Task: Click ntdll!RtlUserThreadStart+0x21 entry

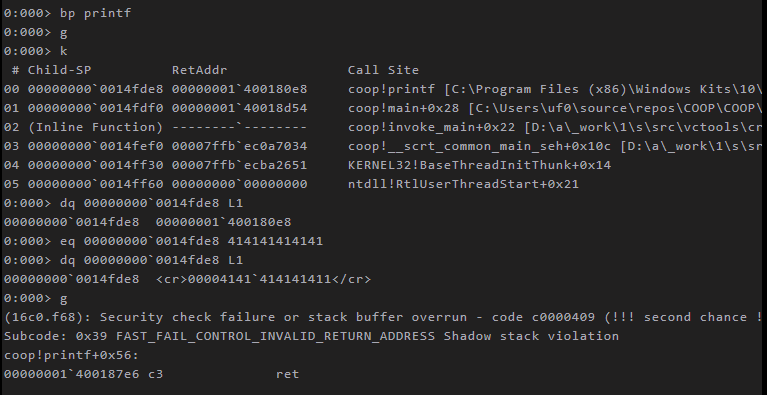Action: coord(463,184)
